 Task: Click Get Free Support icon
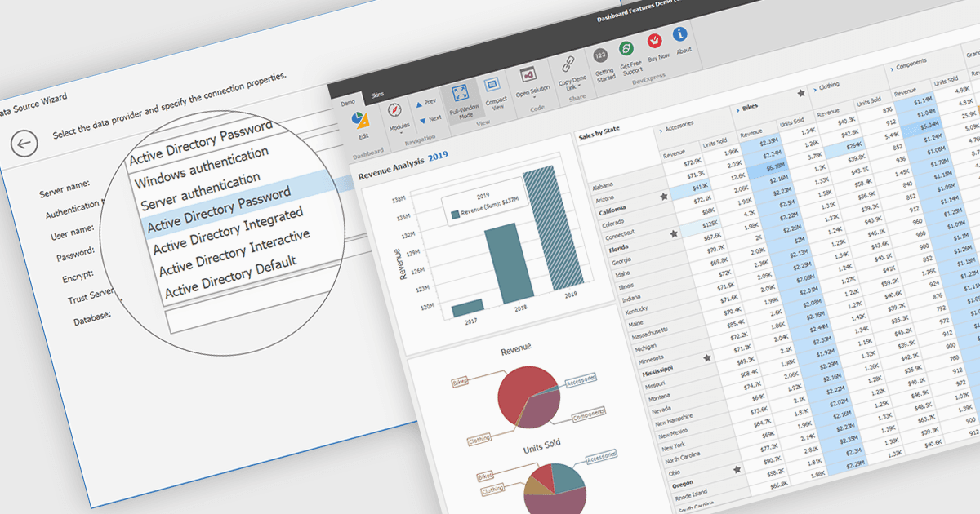[x=626, y=48]
